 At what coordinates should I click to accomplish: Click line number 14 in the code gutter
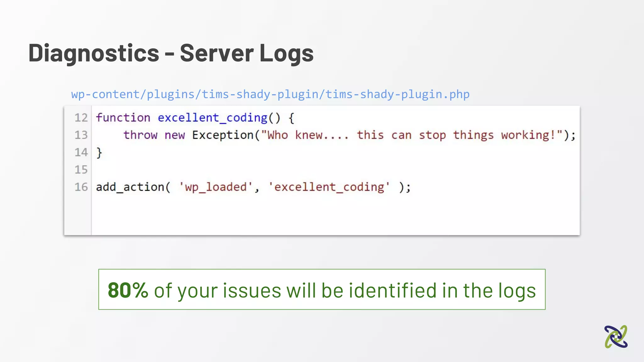[81, 152]
